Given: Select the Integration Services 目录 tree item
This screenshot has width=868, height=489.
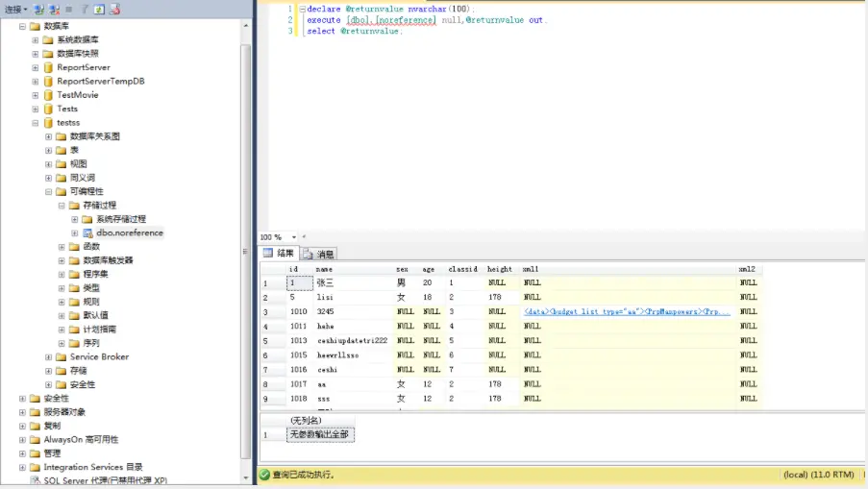Looking at the screenshot, I should (x=93, y=467).
